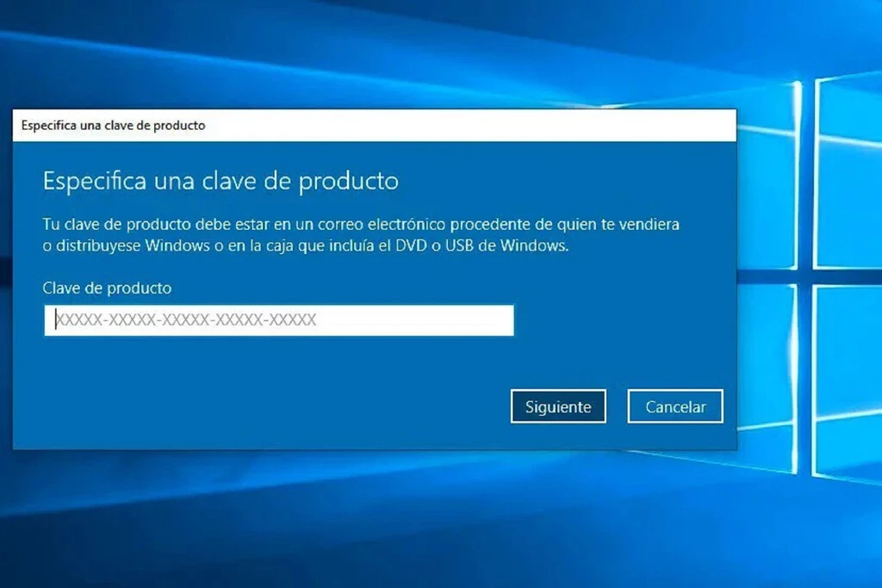Select the large 'Especifica una clave de producto' heading
The width and height of the screenshot is (882, 588).
(x=220, y=181)
